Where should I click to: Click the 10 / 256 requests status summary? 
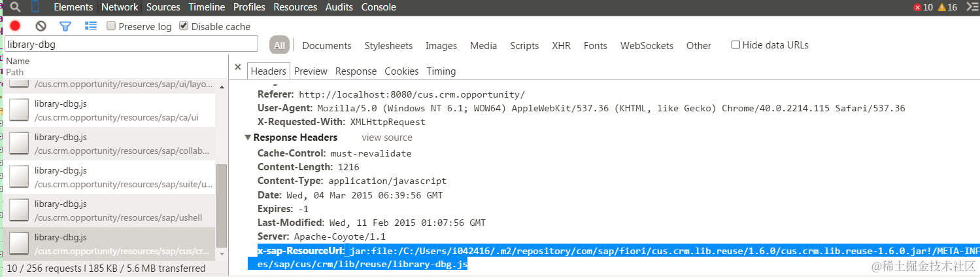coord(106,268)
